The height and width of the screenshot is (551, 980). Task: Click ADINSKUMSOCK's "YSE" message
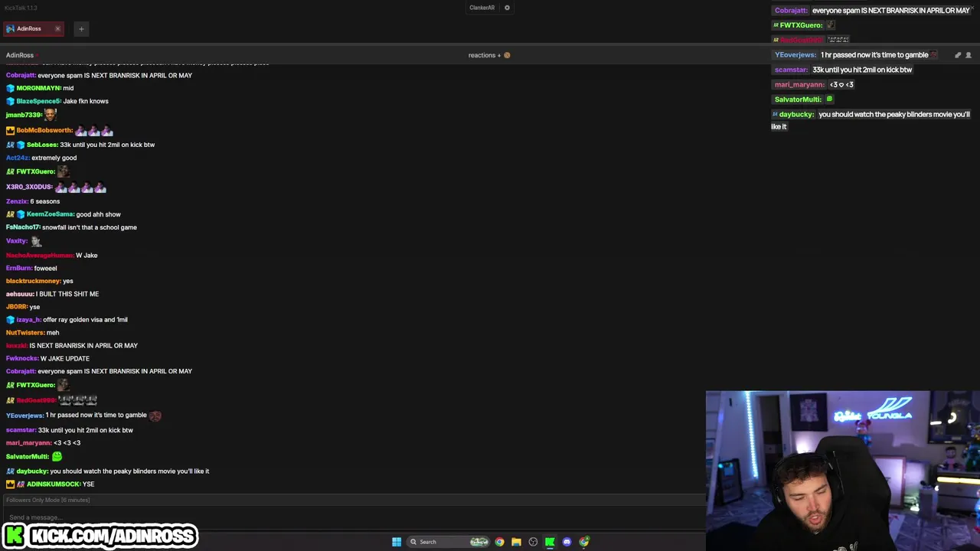pos(88,484)
